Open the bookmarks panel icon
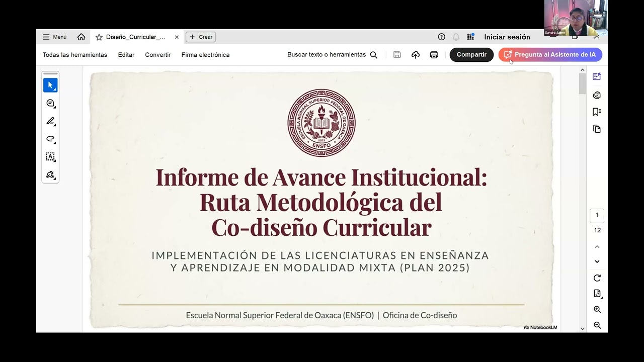The height and width of the screenshot is (362, 644). [x=597, y=112]
